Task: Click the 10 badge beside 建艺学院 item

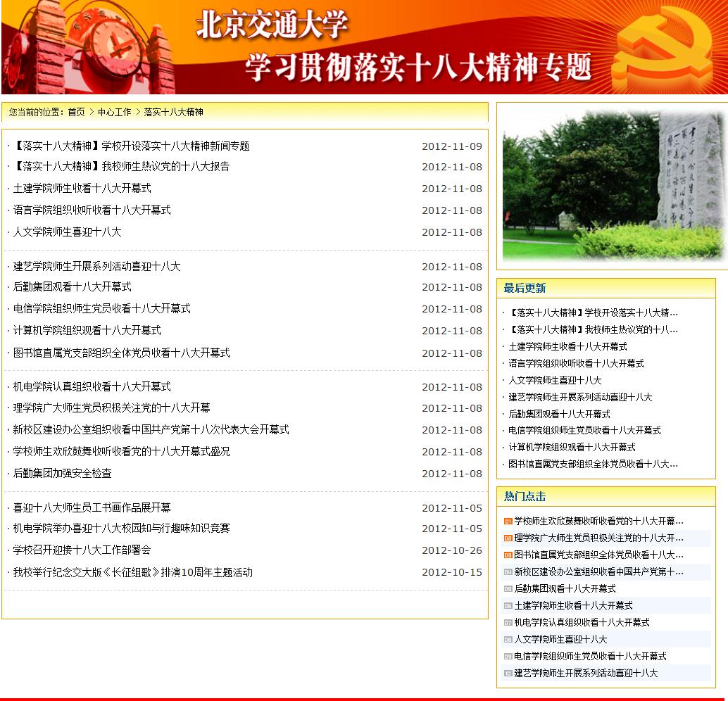Action: coord(506,674)
